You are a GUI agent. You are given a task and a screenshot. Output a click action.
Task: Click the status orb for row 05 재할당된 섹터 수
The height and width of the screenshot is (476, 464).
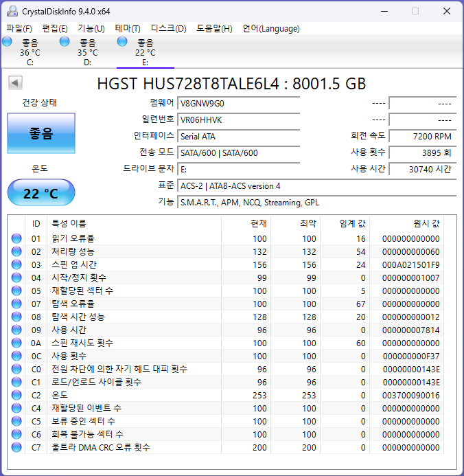pyautogui.click(x=16, y=291)
